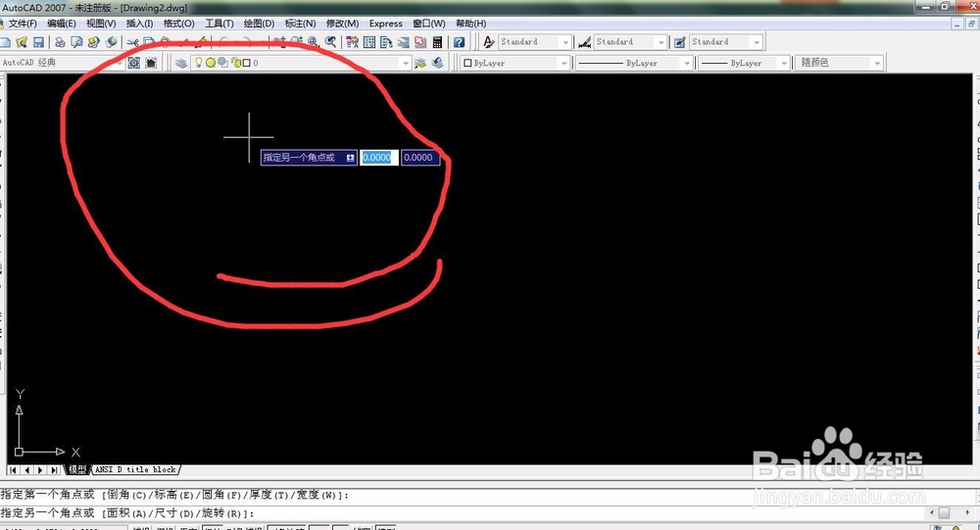Open the 帮助(H) menu
The height and width of the screenshot is (530, 980).
[x=470, y=24]
